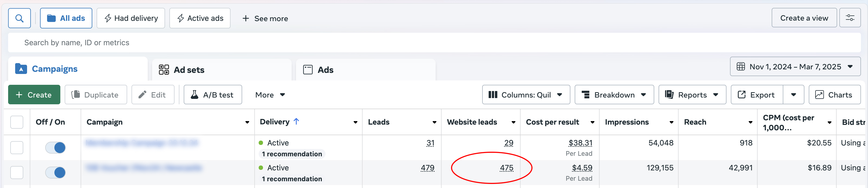Click the calendar icon in date range

coord(741,66)
